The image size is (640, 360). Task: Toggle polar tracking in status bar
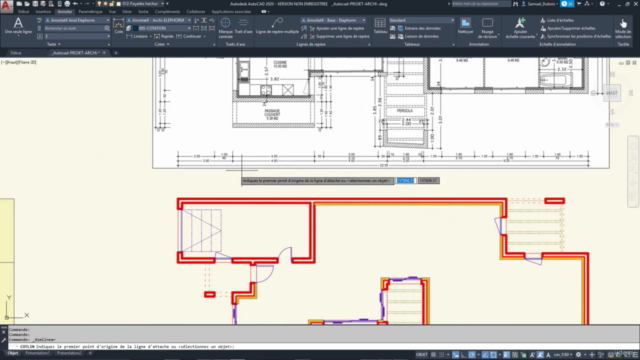[472, 355]
